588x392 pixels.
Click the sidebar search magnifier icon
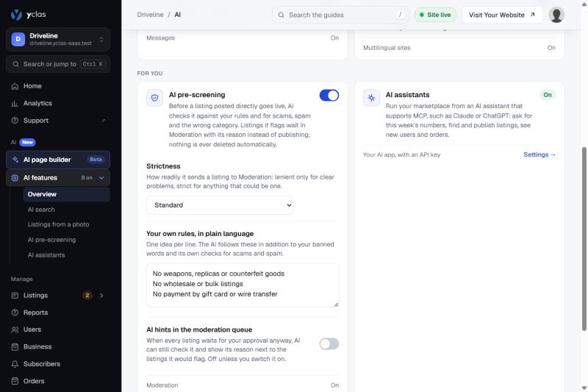[15, 64]
